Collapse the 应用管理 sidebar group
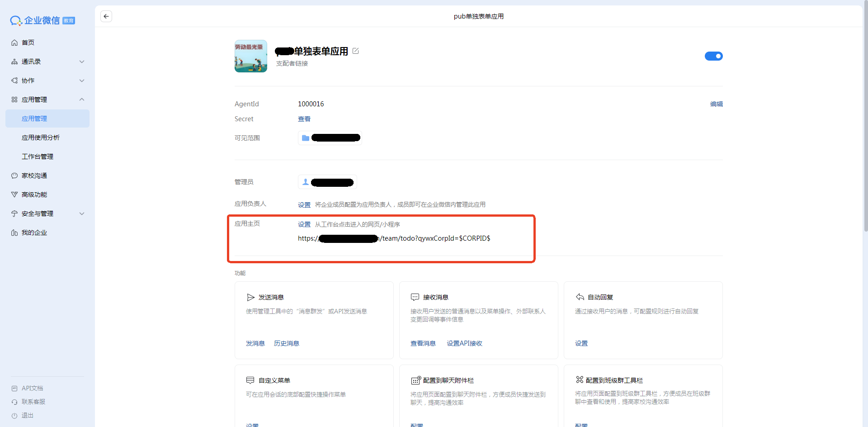 (x=82, y=100)
